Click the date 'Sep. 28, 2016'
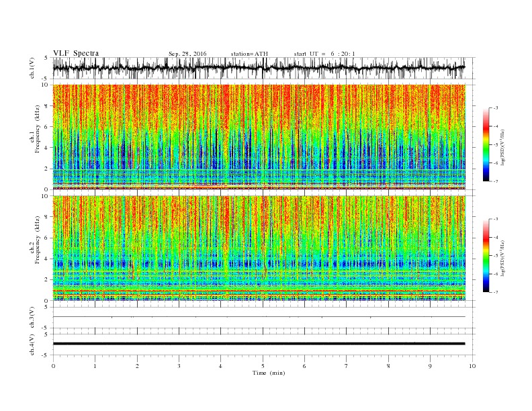This screenshot has height=411, width=532. click(187, 54)
